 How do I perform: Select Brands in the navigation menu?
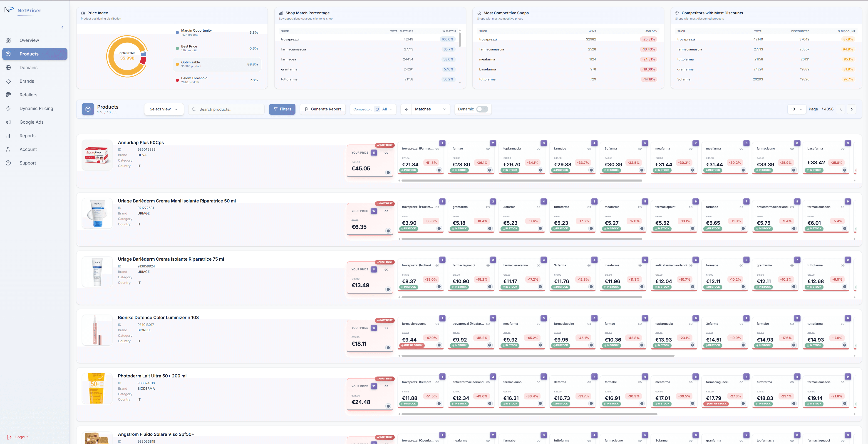27,81
